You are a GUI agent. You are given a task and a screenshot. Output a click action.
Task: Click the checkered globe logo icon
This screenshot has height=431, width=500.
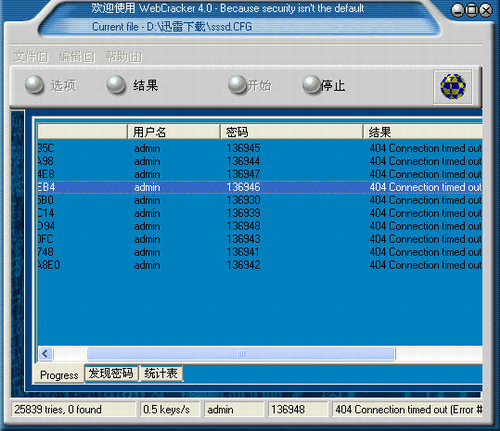pos(453,87)
